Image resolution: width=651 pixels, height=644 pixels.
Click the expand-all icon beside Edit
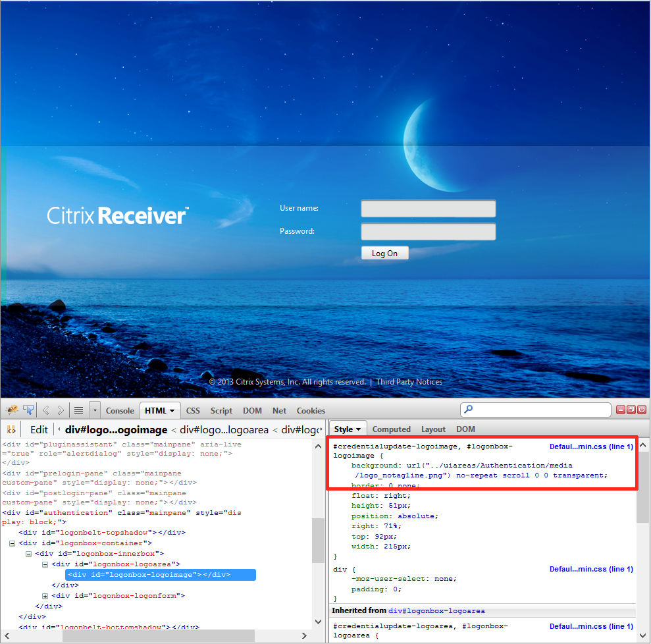pos(11,429)
